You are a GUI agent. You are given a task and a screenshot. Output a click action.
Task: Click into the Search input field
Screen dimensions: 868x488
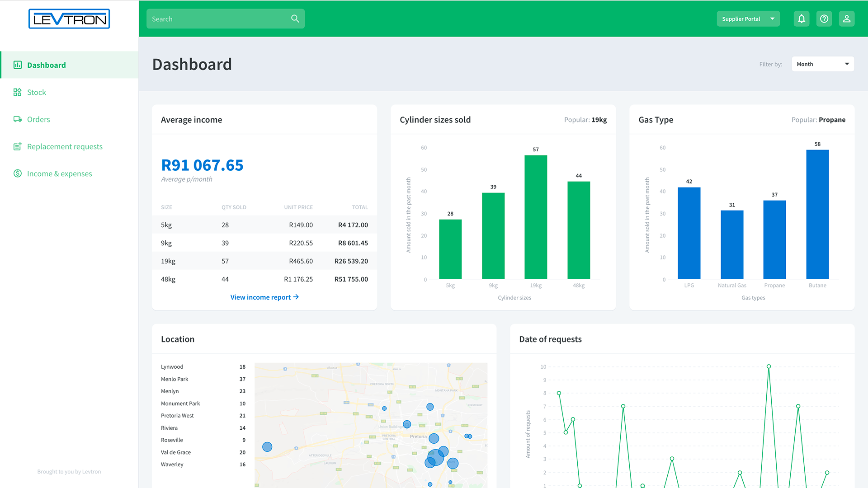click(x=217, y=19)
